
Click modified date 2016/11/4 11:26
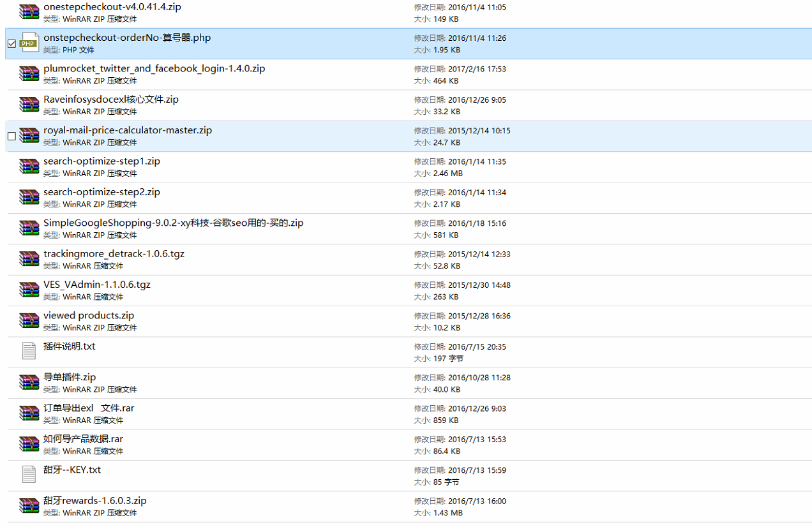(x=477, y=38)
